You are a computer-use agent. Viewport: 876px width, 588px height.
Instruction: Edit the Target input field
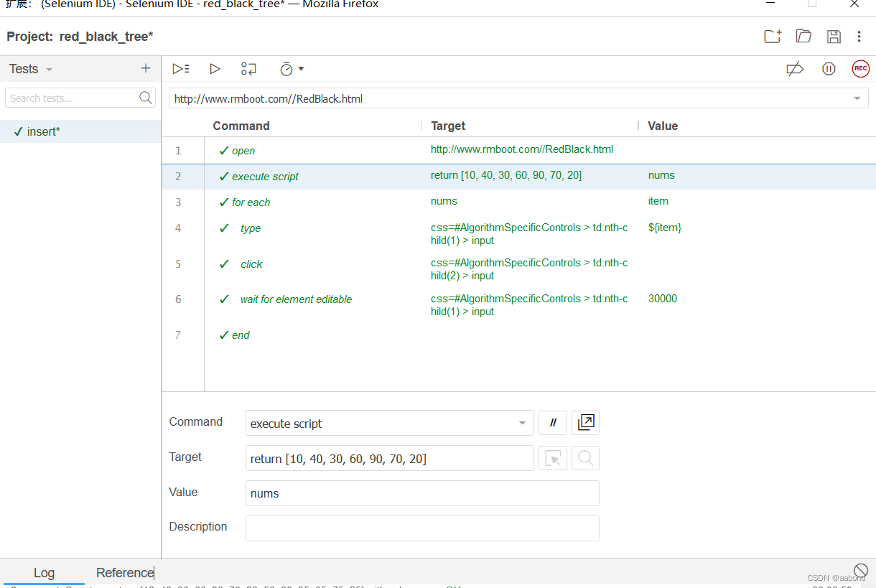390,458
